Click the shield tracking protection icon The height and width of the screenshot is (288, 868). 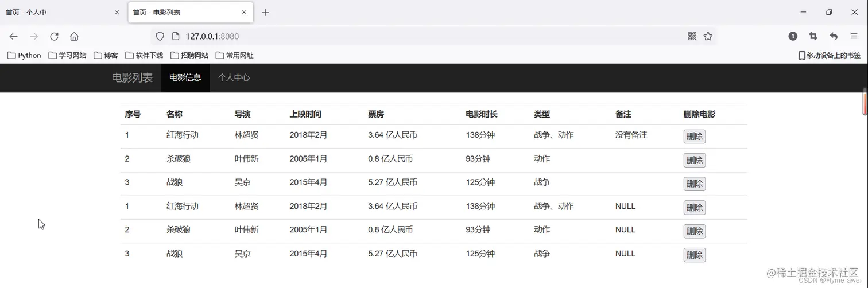(x=160, y=36)
